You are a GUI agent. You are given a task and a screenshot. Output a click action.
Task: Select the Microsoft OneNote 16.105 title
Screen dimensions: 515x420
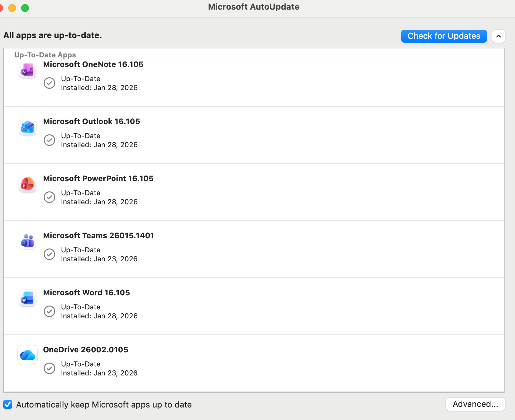(x=93, y=64)
